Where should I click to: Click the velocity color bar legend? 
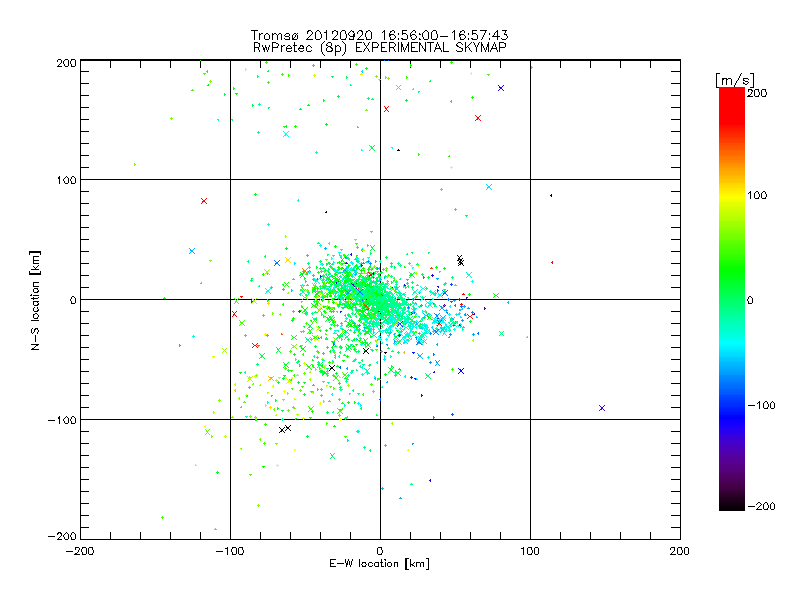click(732, 299)
